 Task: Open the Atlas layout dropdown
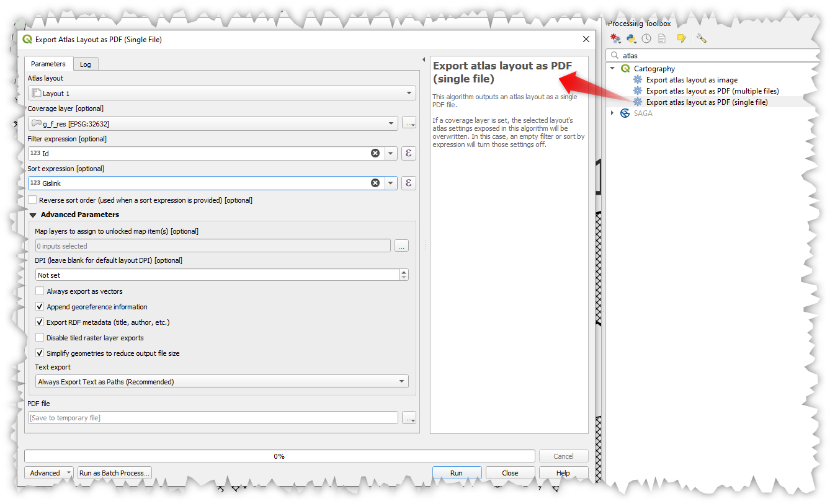221,94
